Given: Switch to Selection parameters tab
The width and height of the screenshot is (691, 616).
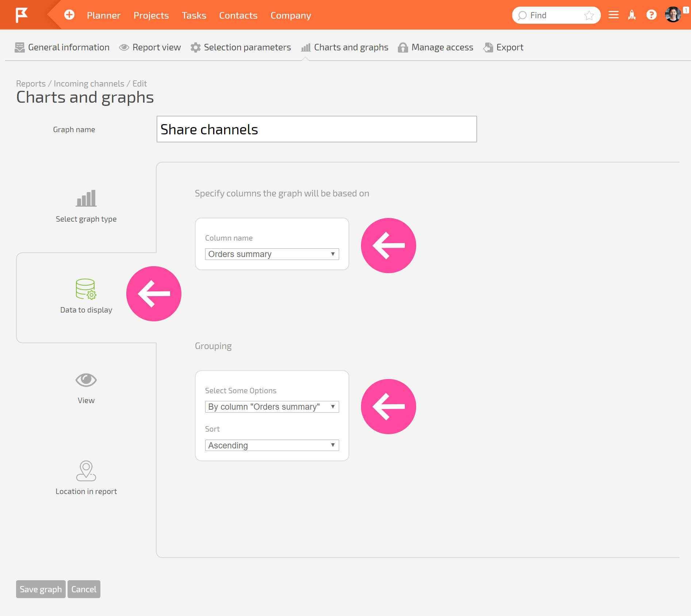Looking at the screenshot, I should point(241,47).
